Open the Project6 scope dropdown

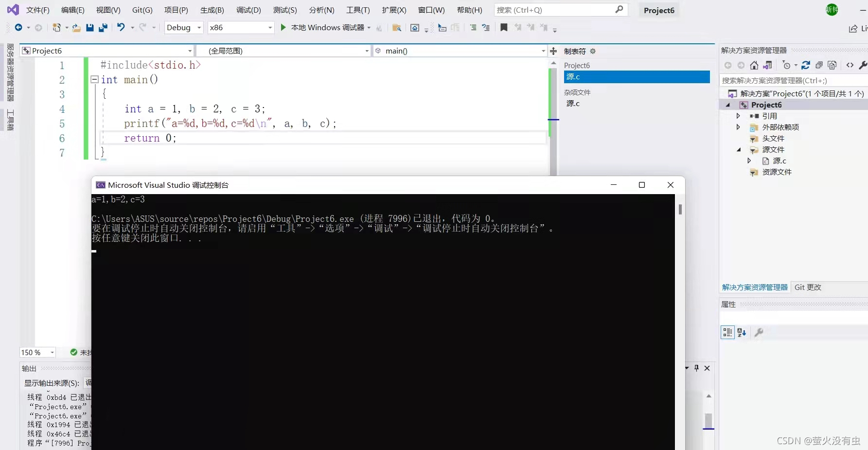(107, 51)
